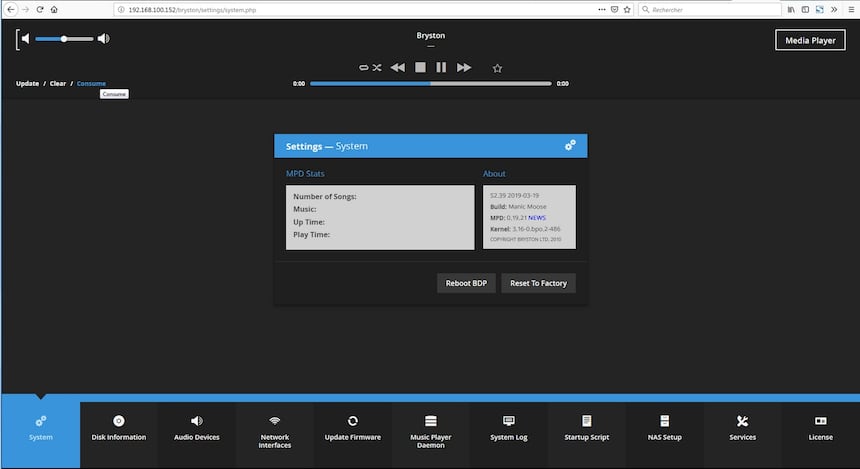Click the 'Number of Songs:' label
Screen dimensions: 860x469
(325, 196)
